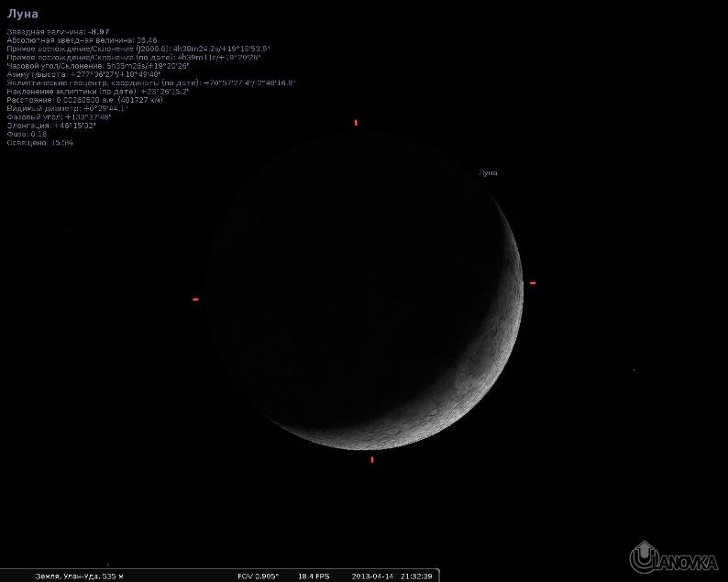Click the '18.4 FPS' status bar readout
This screenshot has height=582, width=728.
[314, 576]
